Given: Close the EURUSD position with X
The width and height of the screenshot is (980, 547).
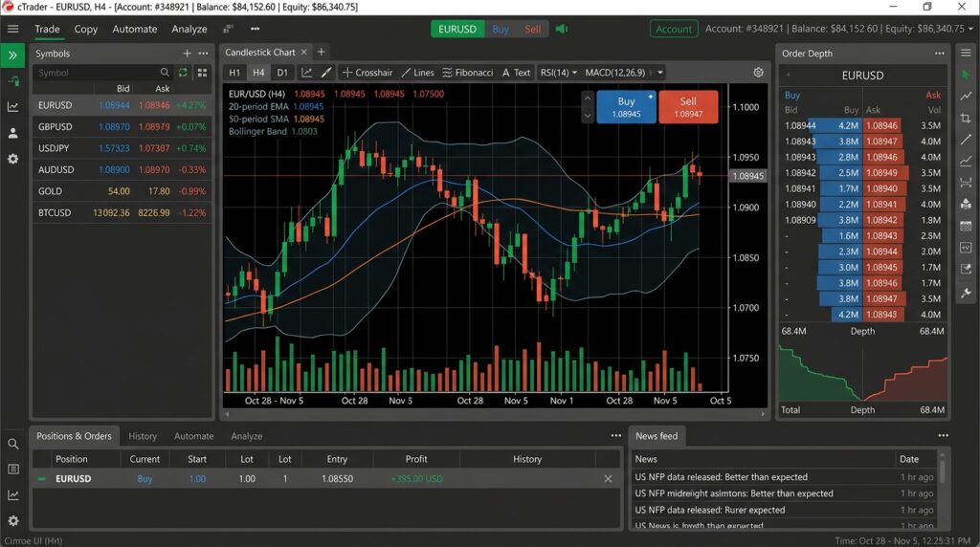Looking at the screenshot, I should tap(608, 479).
